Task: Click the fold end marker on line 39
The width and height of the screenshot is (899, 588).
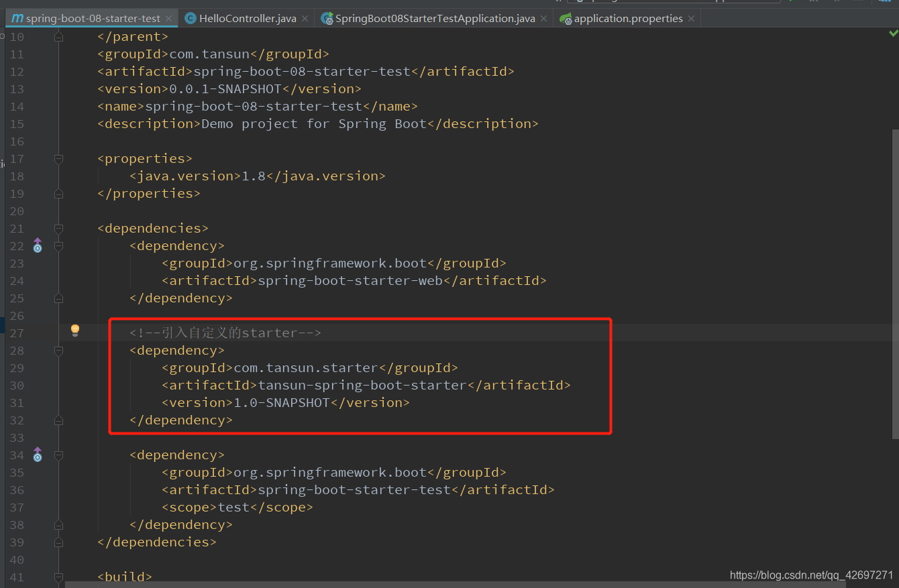Action: pyautogui.click(x=59, y=542)
